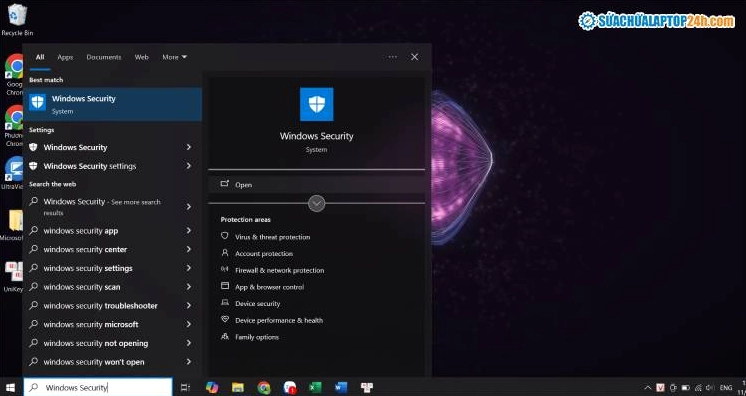Screen dimensions: 746x396
Task: Show hidden system tray icons
Action: (x=648, y=388)
